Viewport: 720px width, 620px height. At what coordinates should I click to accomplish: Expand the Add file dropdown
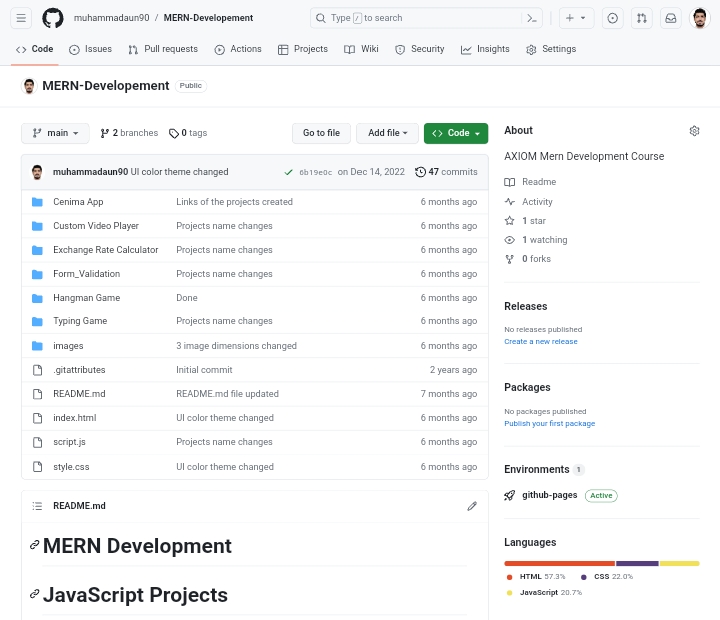388,133
